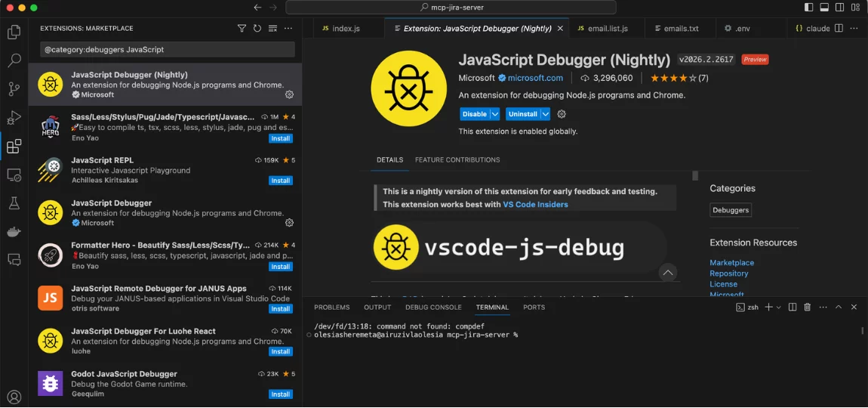Viewport: 868px width, 408px height.
Task: Switch to the OUTPUT panel tab
Action: coord(377,307)
